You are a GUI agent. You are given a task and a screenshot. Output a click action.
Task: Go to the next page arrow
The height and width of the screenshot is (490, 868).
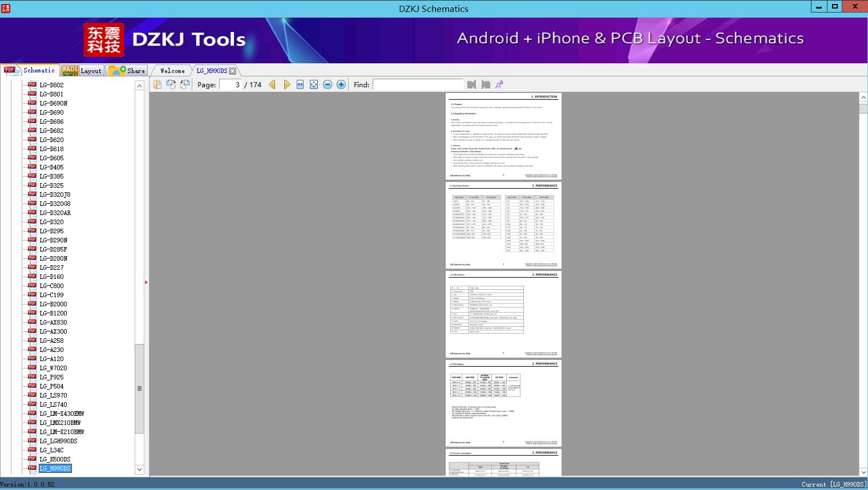286,84
